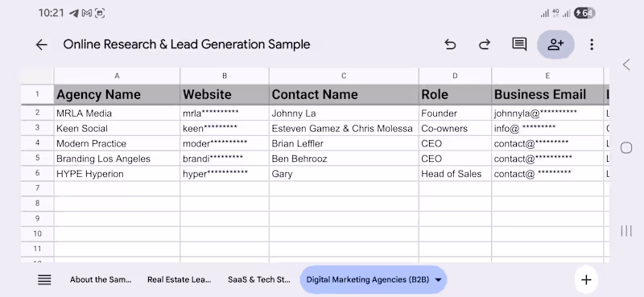
Task: Select the keen********* website cell
Action: [x=225, y=128]
